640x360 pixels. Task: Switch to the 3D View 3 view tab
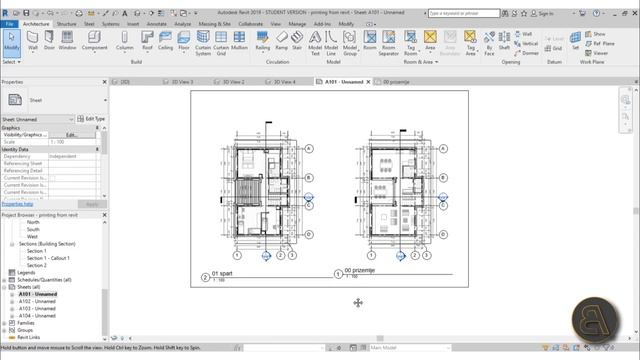pos(182,82)
